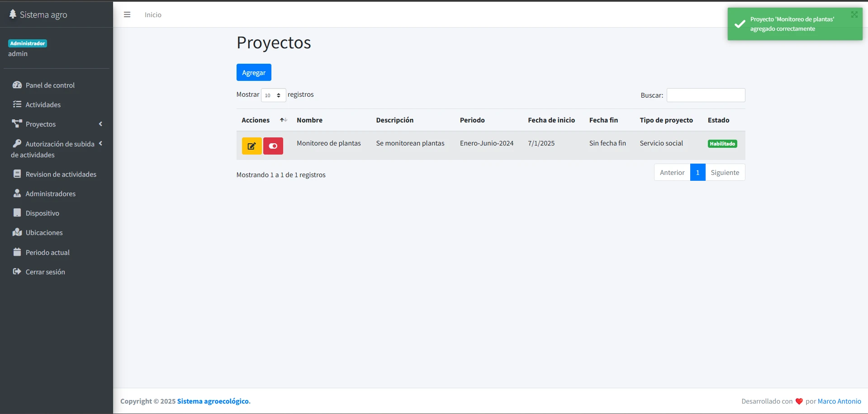This screenshot has height=414, width=868.
Task: Click the Sistema agro tree logo icon
Action: click(x=13, y=14)
